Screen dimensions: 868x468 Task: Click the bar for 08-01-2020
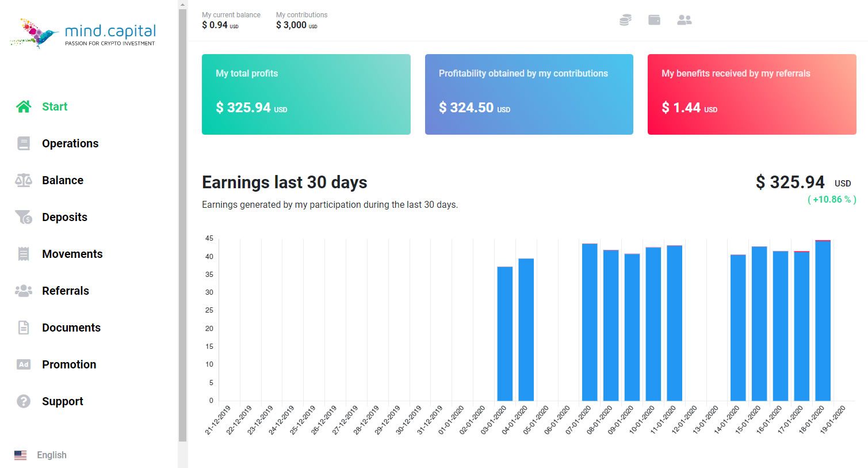(x=611, y=325)
